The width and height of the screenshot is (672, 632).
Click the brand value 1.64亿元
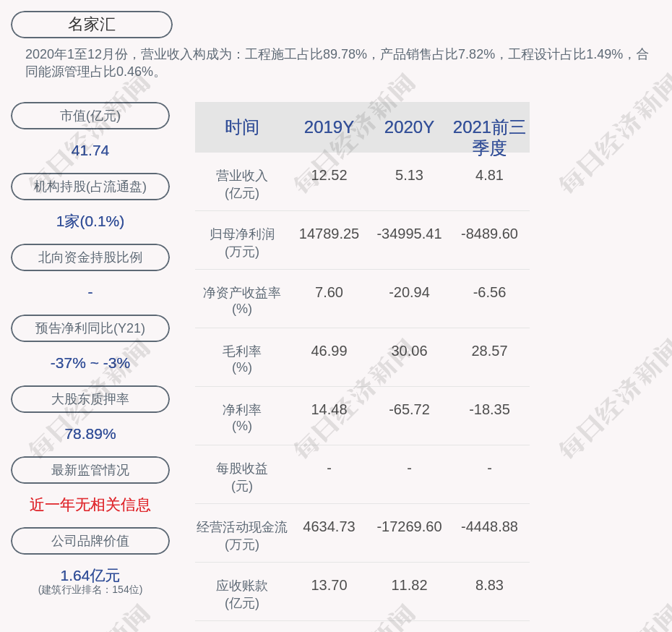(x=90, y=576)
